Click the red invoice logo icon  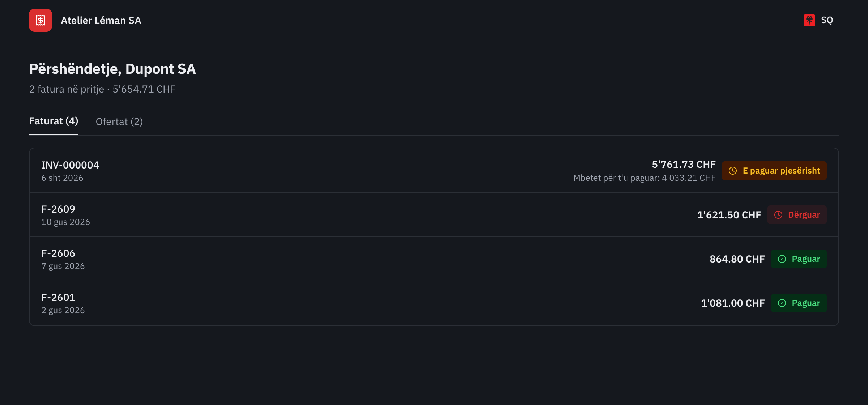point(41,20)
